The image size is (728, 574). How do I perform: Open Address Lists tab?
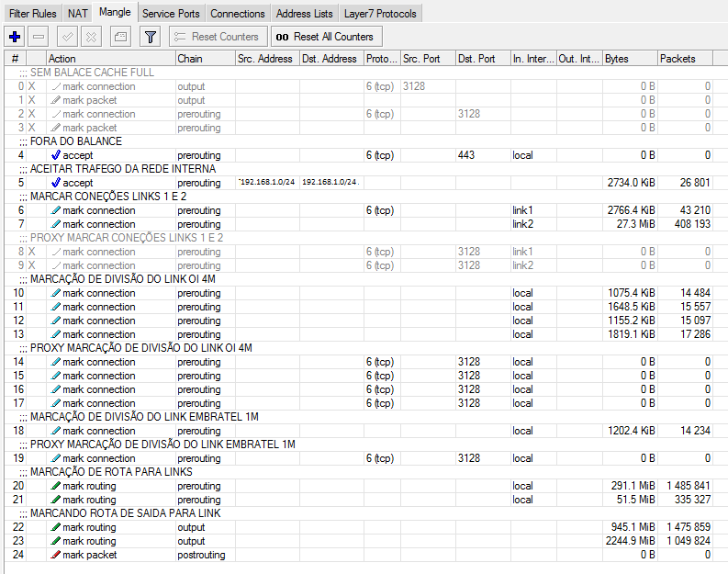point(304,14)
